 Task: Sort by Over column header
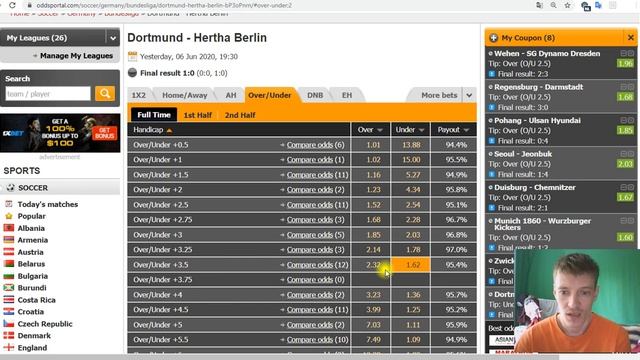point(370,130)
